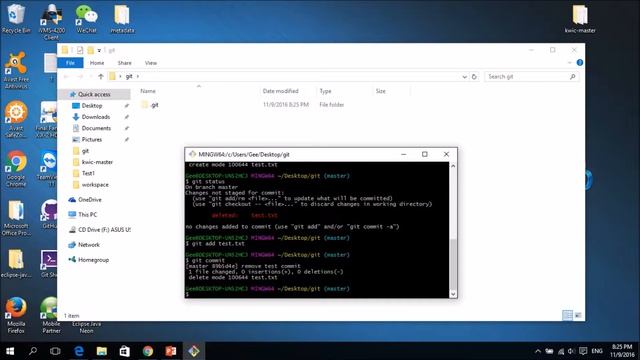This screenshot has height=360, width=640.
Task: Switch Explorer to details view icon
Action: pos(567,315)
